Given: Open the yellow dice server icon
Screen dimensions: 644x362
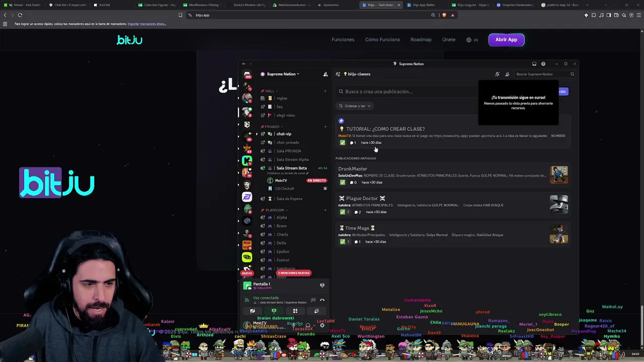Looking at the screenshot, I should [x=247, y=257].
